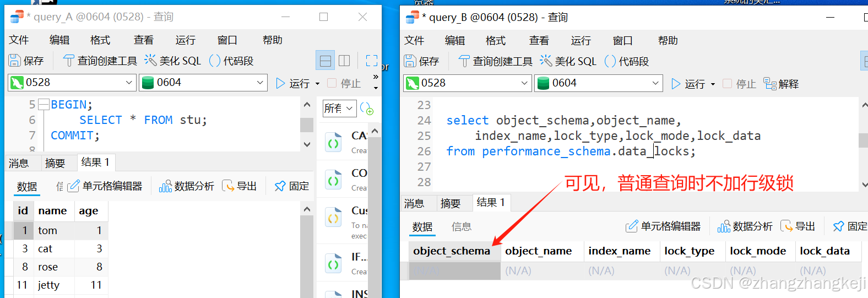Image resolution: width=868 pixels, height=298 pixels.
Task: Open the File menu in query_A window
Action: (19, 40)
